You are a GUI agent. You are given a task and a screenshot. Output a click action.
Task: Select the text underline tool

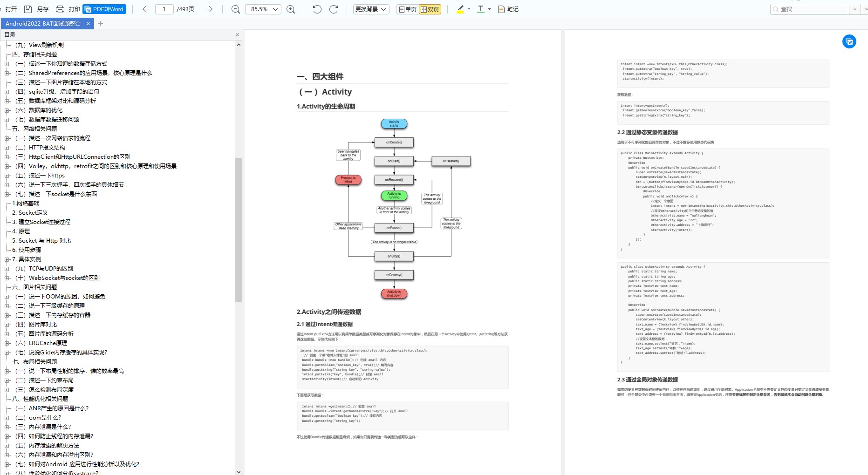point(481,9)
